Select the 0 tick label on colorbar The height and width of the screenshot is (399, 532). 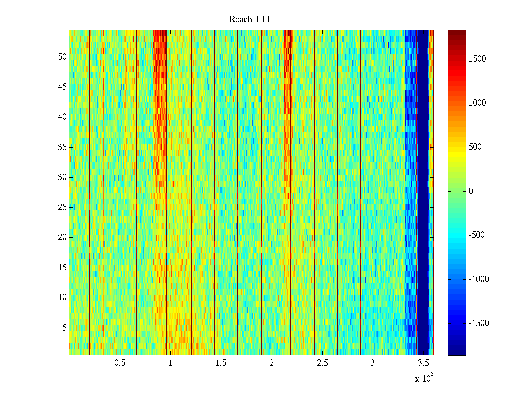[471, 191]
